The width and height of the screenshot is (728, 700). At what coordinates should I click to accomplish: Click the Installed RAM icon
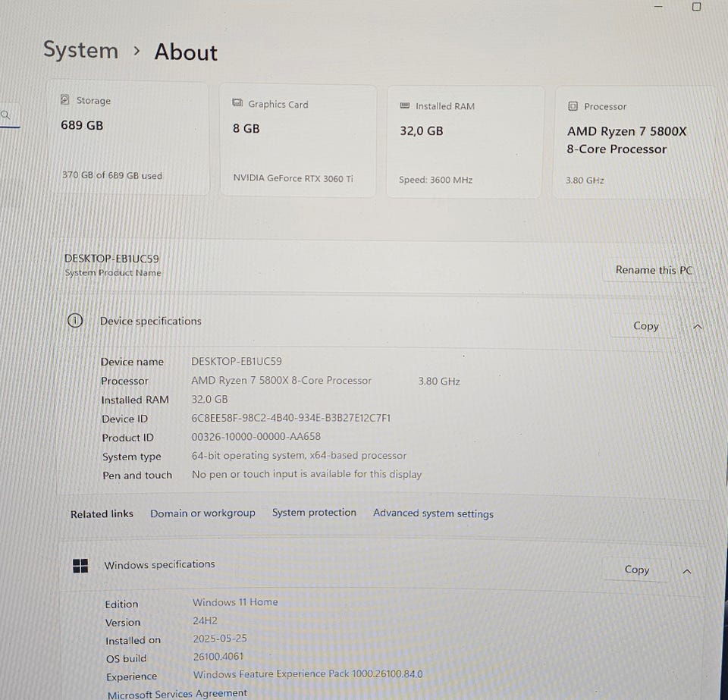click(x=404, y=106)
